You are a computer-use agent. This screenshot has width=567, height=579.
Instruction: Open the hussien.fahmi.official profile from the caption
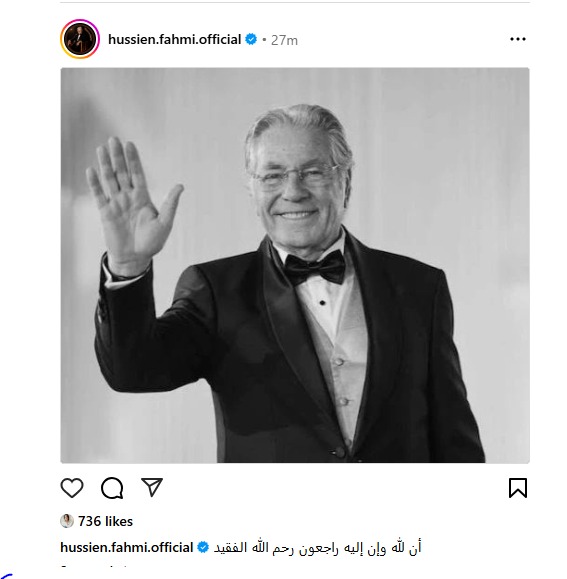click(127, 547)
